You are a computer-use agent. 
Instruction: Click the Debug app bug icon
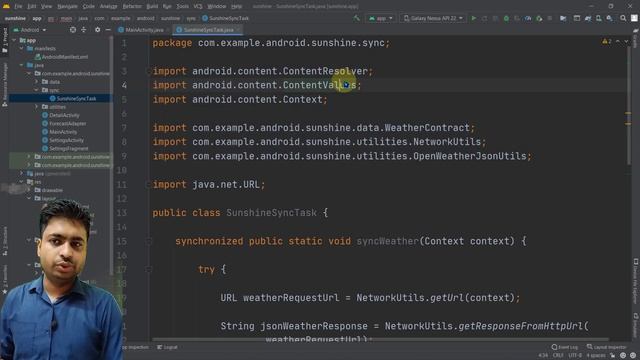pos(506,18)
